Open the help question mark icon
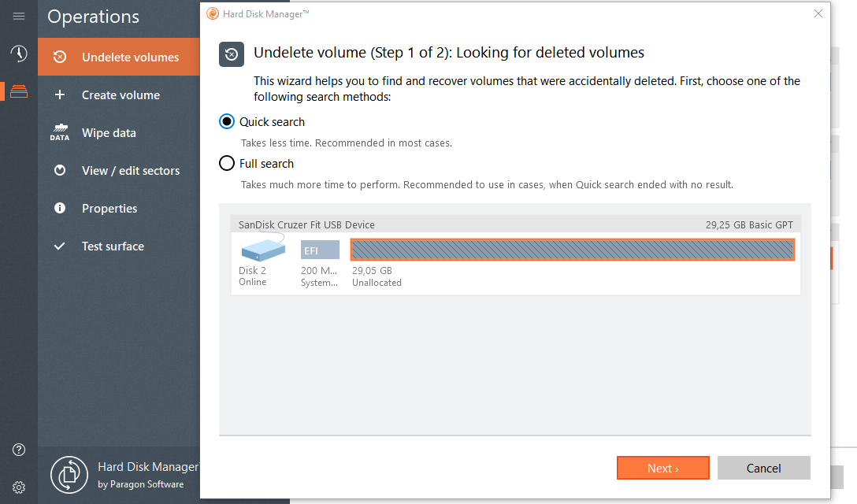857x504 pixels. [x=19, y=450]
